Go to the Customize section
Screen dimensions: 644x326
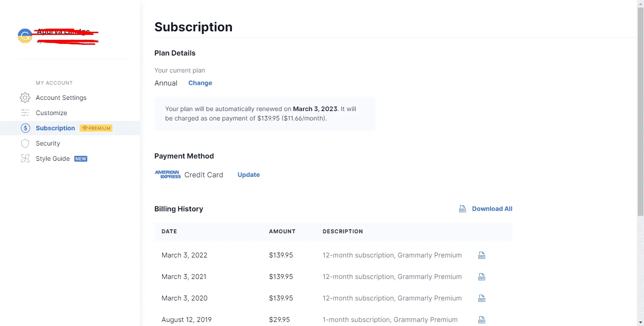(x=51, y=113)
